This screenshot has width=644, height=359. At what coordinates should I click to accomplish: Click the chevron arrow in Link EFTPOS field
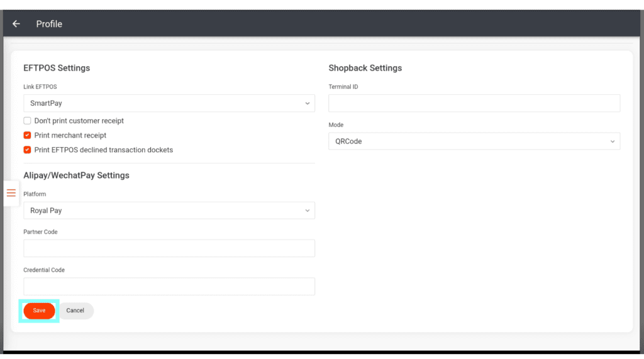tap(307, 103)
